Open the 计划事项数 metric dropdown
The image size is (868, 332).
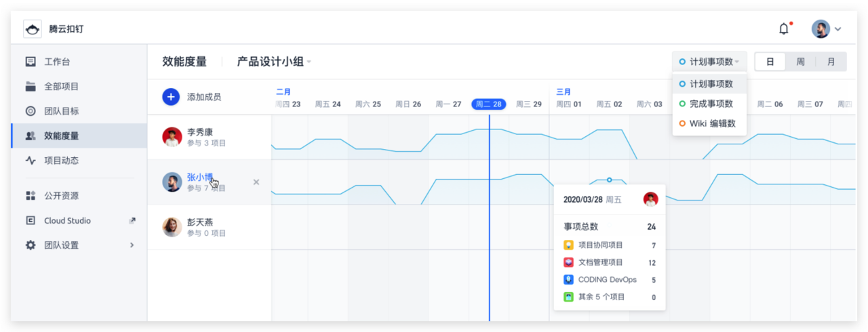click(x=709, y=62)
